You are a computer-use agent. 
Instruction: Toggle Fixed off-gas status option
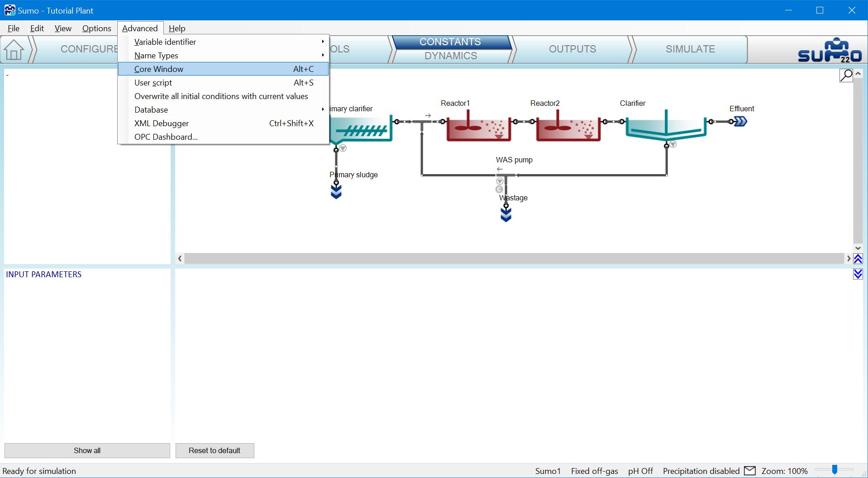point(594,471)
